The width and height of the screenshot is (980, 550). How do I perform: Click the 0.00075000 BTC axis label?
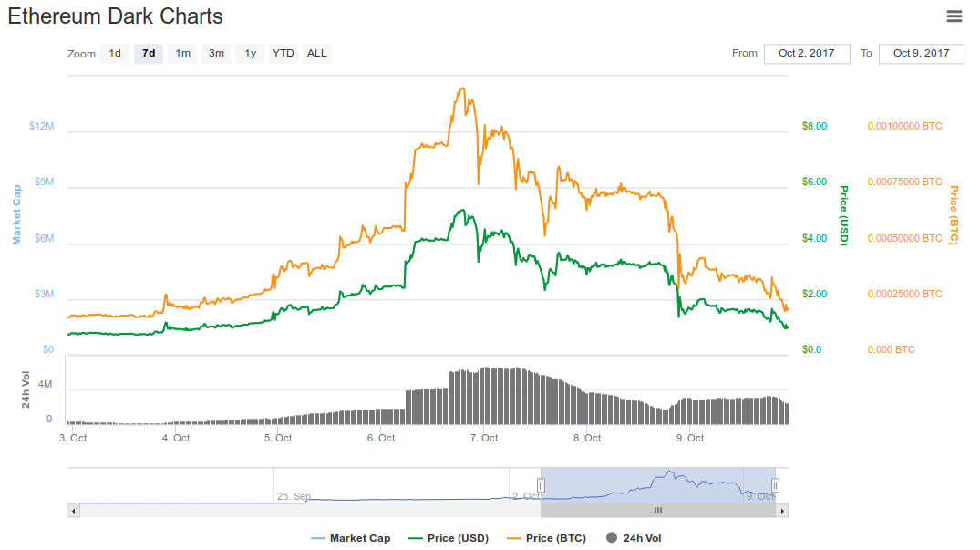click(x=904, y=182)
